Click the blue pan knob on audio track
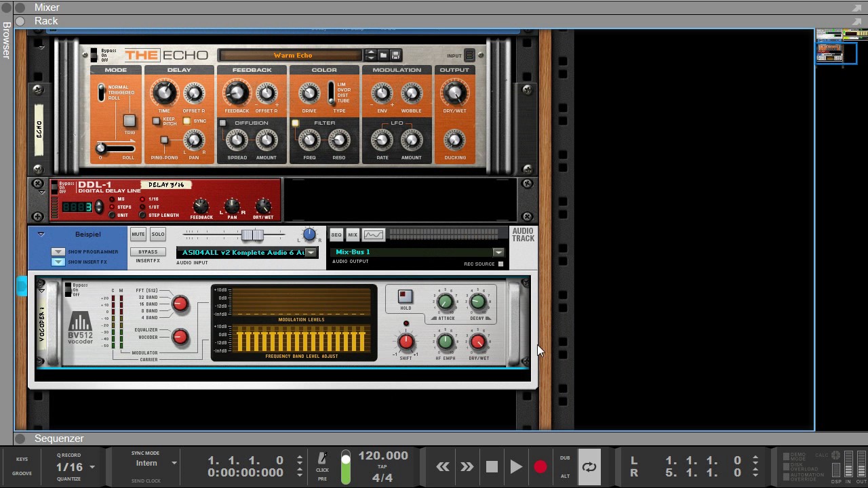Screen dimensions: 868x488 (309, 235)
